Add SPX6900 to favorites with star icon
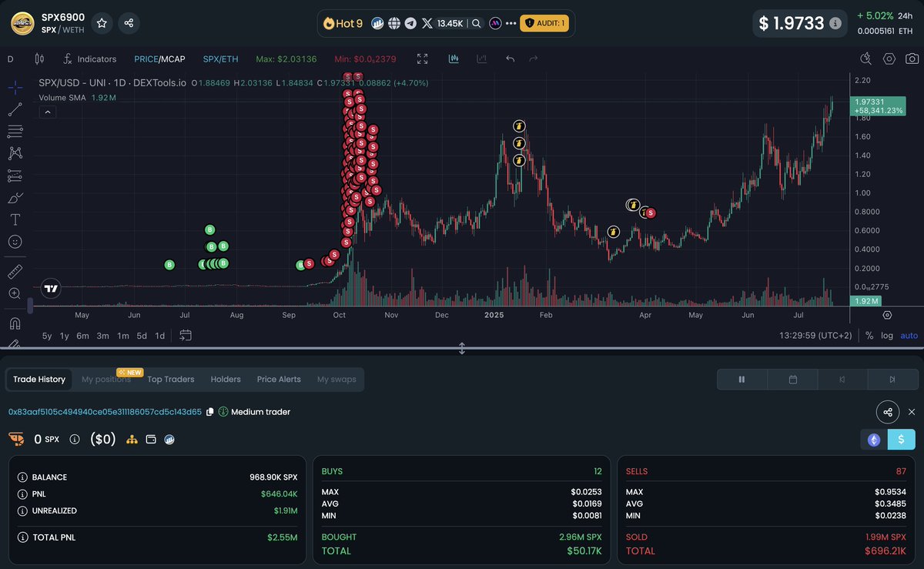The height and width of the screenshot is (569, 924). coord(102,23)
